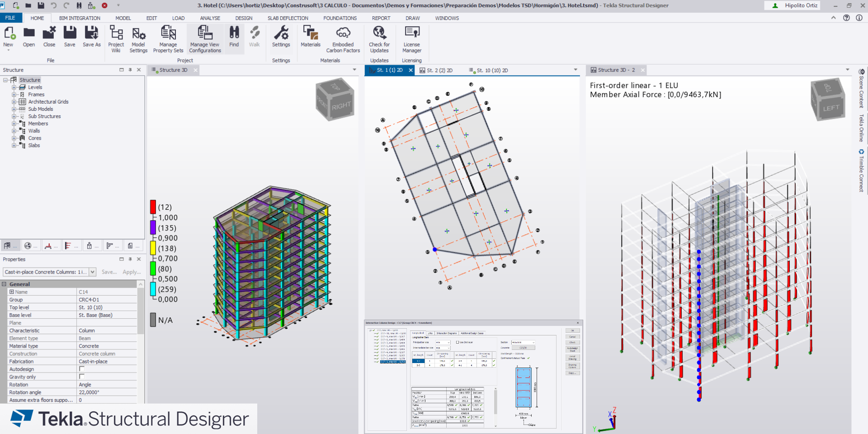
Task: Expand the Members tree node
Action: pos(14,123)
